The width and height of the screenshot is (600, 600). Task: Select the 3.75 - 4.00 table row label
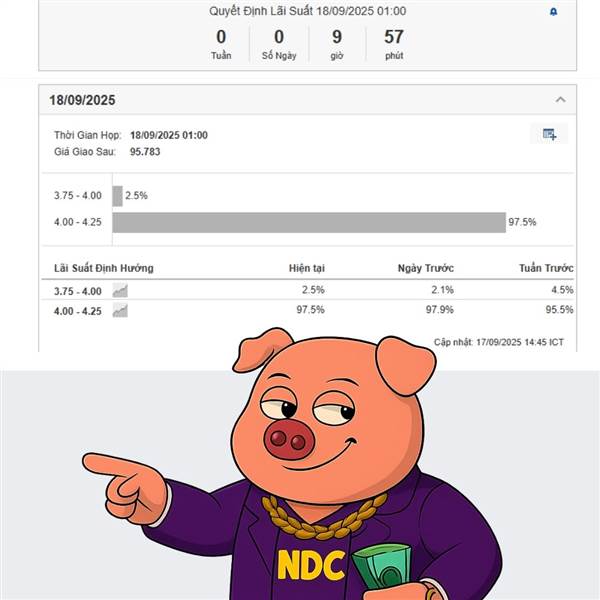[x=78, y=291]
